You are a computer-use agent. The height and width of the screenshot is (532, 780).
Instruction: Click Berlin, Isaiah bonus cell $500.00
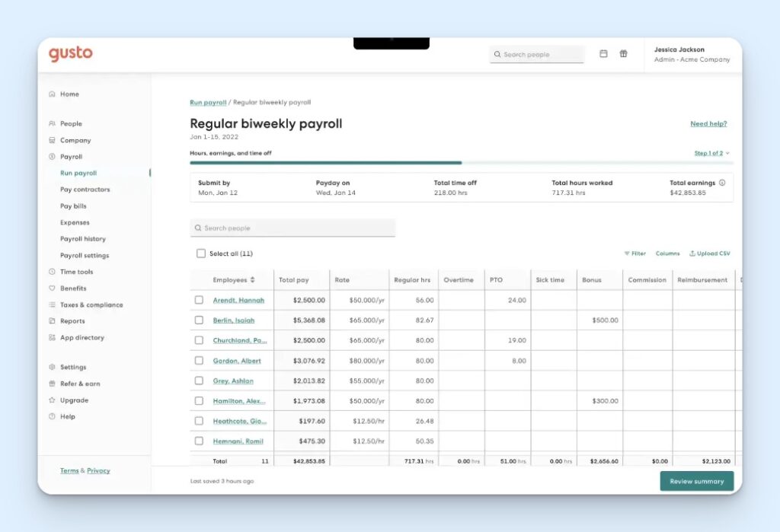click(x=599, y=320)
